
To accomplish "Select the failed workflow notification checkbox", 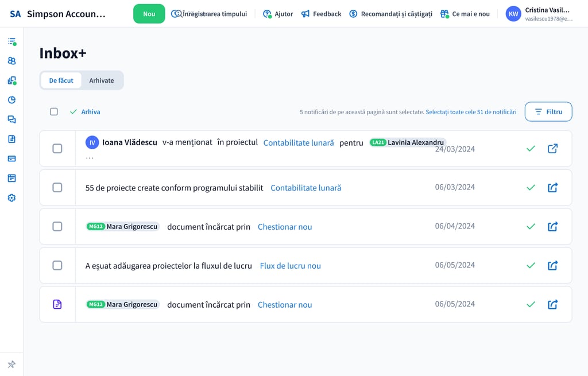I will 57,265.
